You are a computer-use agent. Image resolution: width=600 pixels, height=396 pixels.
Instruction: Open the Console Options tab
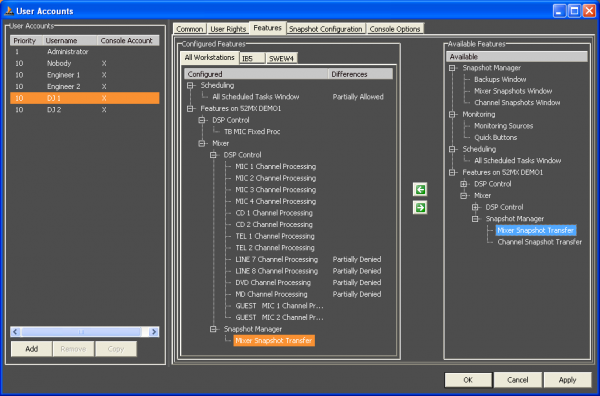coord(395,29)
